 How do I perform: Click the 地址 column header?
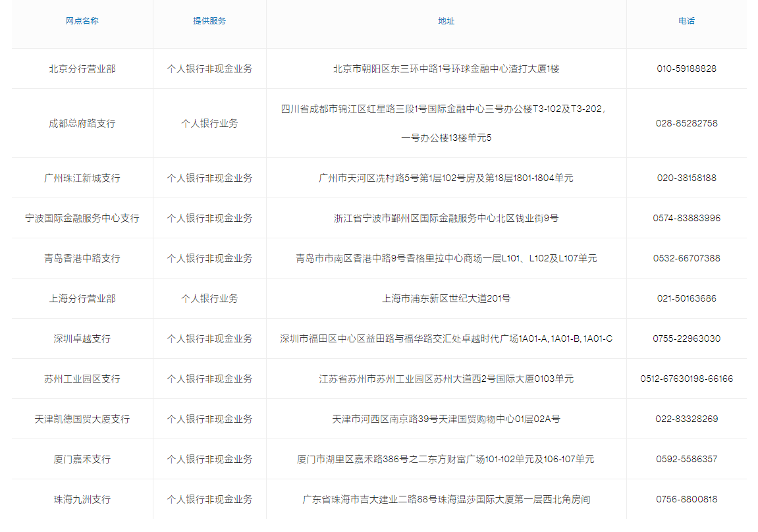point(447,21)
